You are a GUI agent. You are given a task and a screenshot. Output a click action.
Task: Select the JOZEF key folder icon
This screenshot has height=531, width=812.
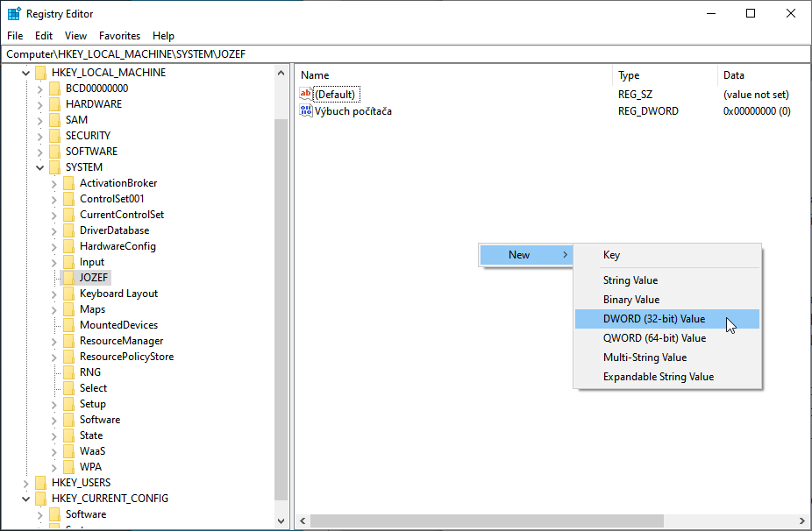click(68, 278)
